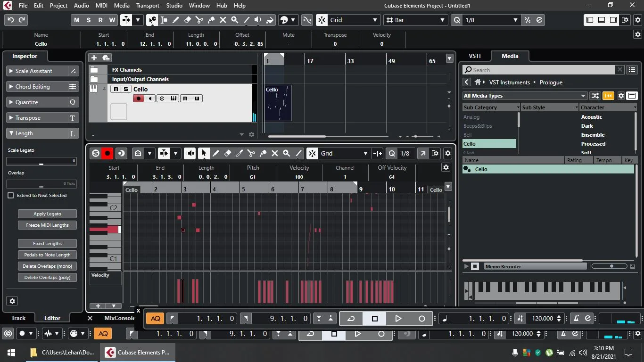Expand the Chord Editing inspector section
The height and width of the screenshot is (362, 644).
tap(36, 87)
